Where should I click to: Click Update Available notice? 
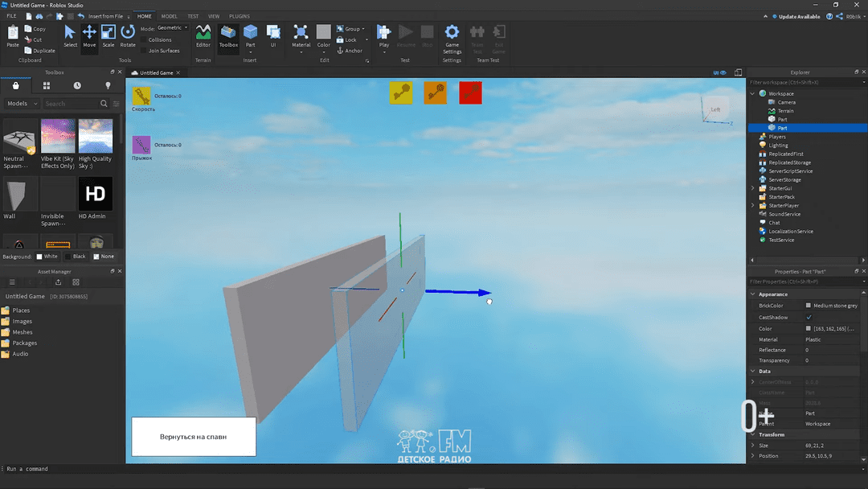796,17
